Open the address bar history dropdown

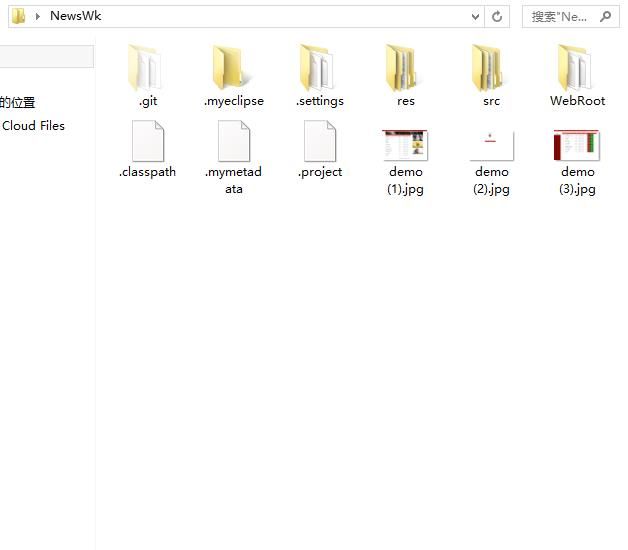[475, 17]
